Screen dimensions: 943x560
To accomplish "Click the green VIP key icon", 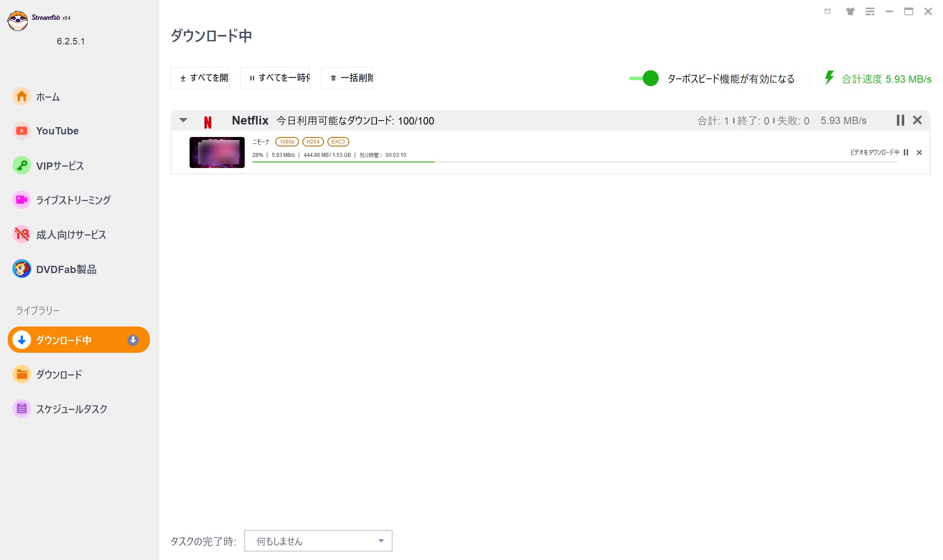I will [x=22, y=165].
